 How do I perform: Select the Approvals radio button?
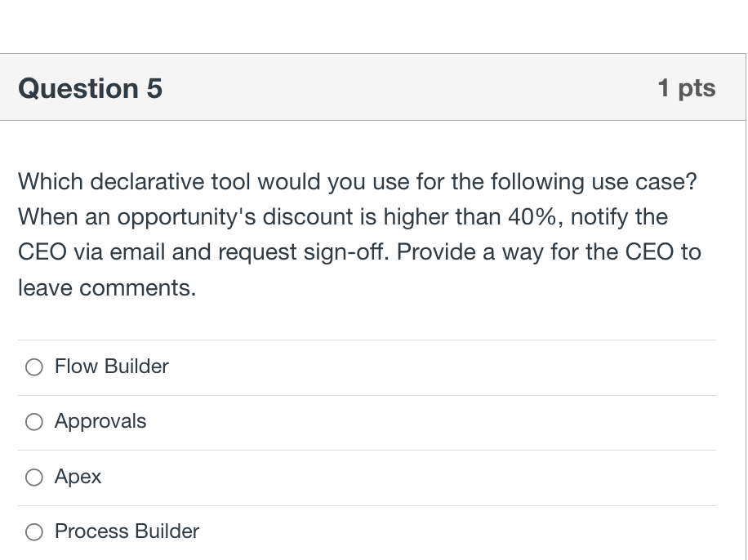(x=34, y=422)
